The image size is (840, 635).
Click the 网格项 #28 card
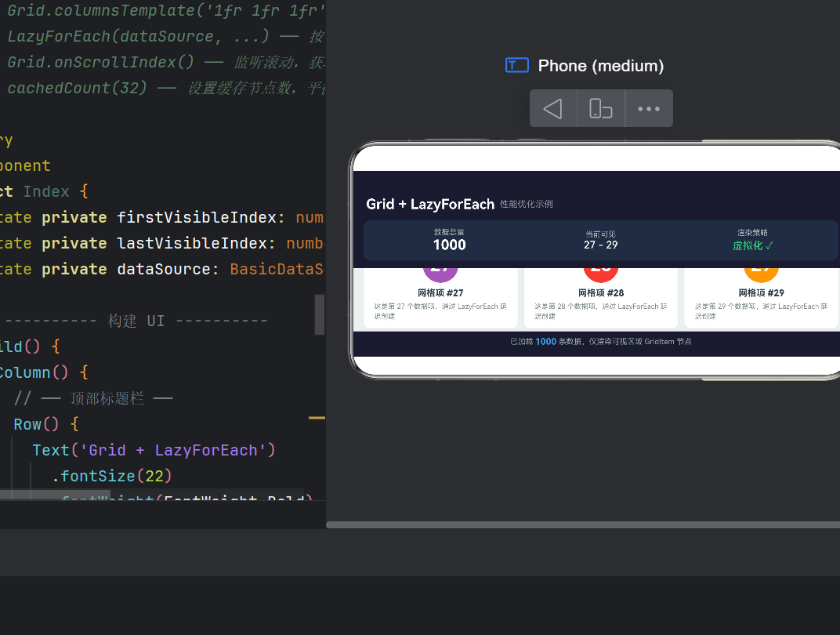(600, 297)
